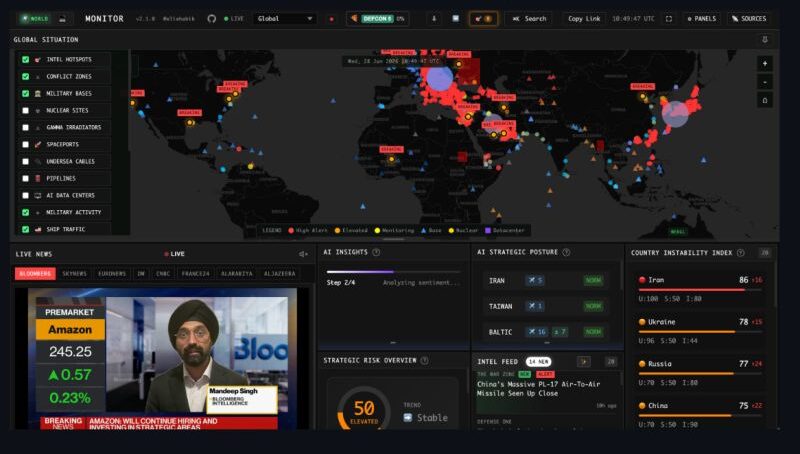
Task: Uncheck the Conflict Zones layer
Action: (26, 77)
